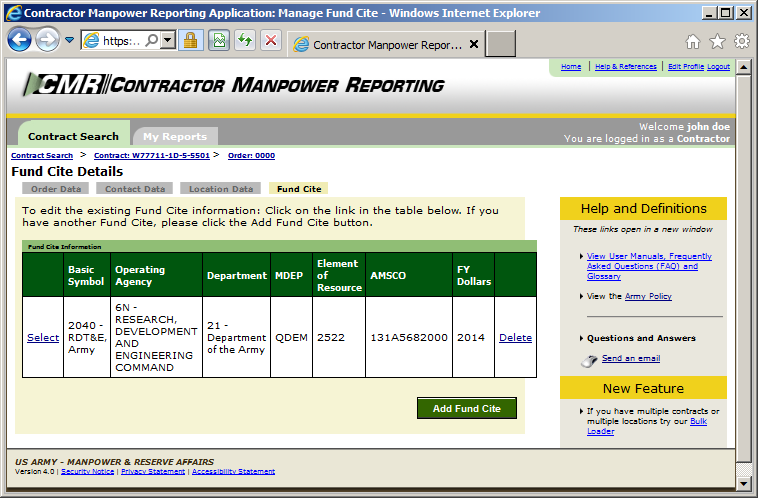Open Favorites star icon
The height and width of the screenshot is (498, 758).
tap(717, 42)
